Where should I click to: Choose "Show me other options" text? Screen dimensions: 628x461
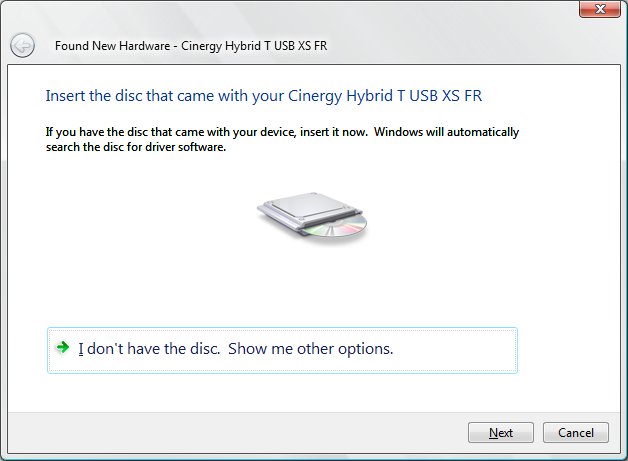coord(310,349)
